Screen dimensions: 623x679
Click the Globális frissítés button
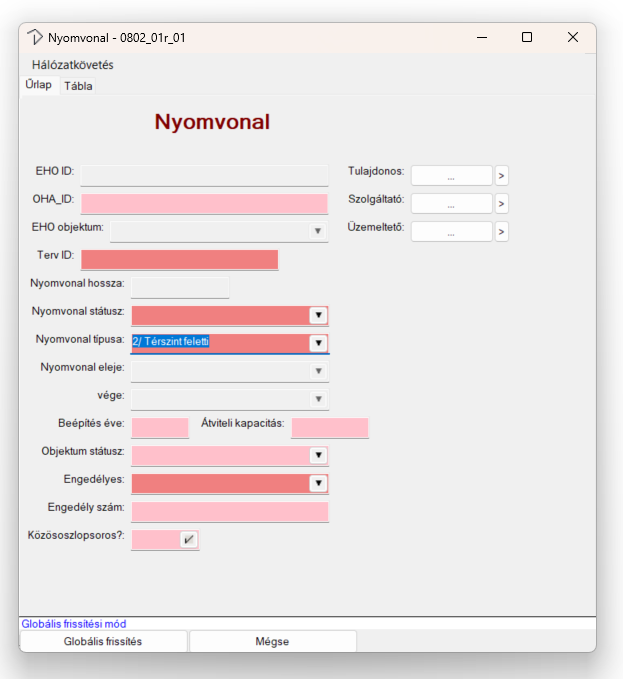pyautogui.click(x=103, y=641)
